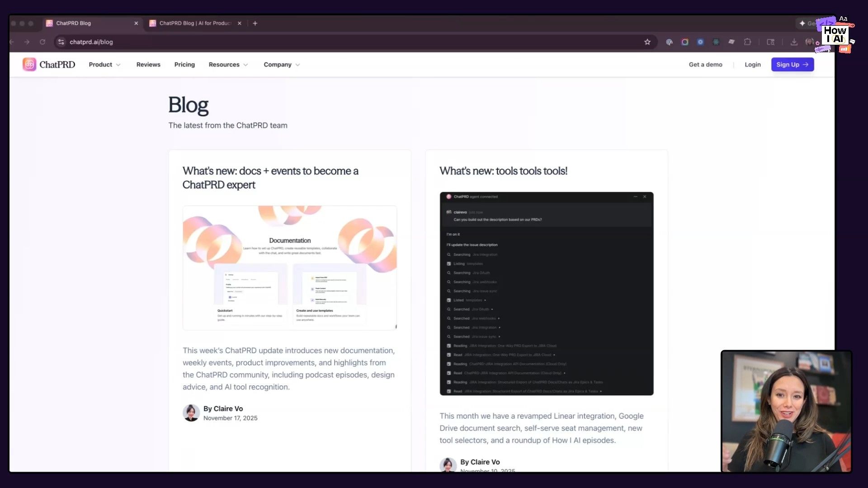Open the new tab with the plus icon
The image size is (868, 488).
tap(255, 23)
